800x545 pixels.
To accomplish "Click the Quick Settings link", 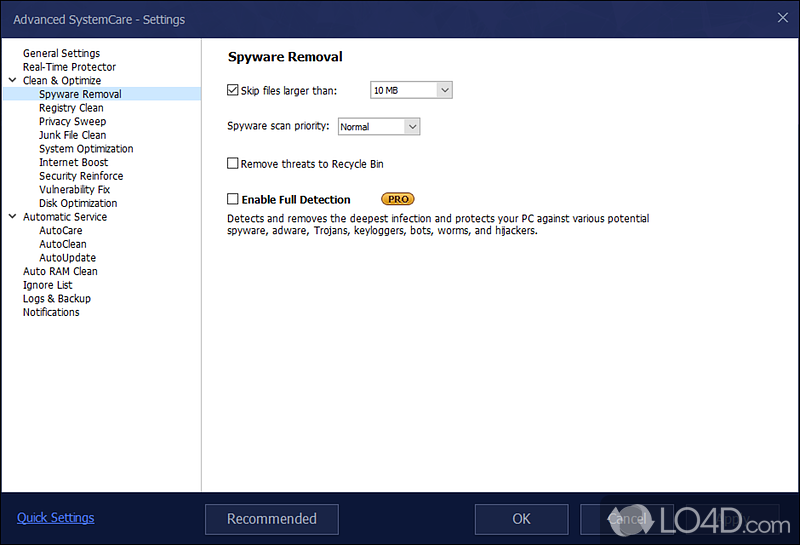I will pyautogui.click(x=56, y=517).
